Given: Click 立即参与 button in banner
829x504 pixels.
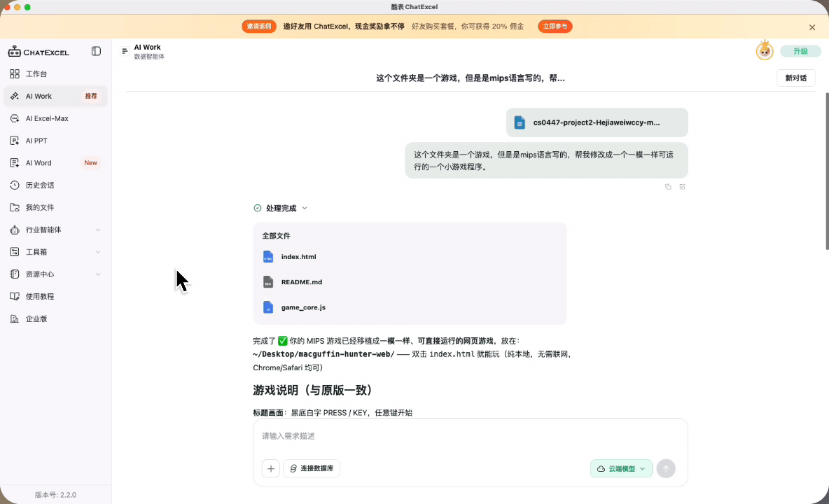Looking at the screenshot, I should click(555, 27).
